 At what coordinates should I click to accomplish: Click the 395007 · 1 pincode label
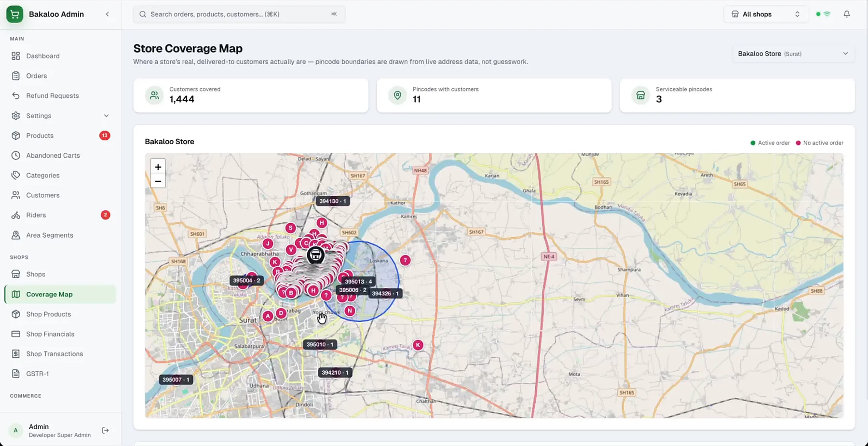(x=176, y=379)
